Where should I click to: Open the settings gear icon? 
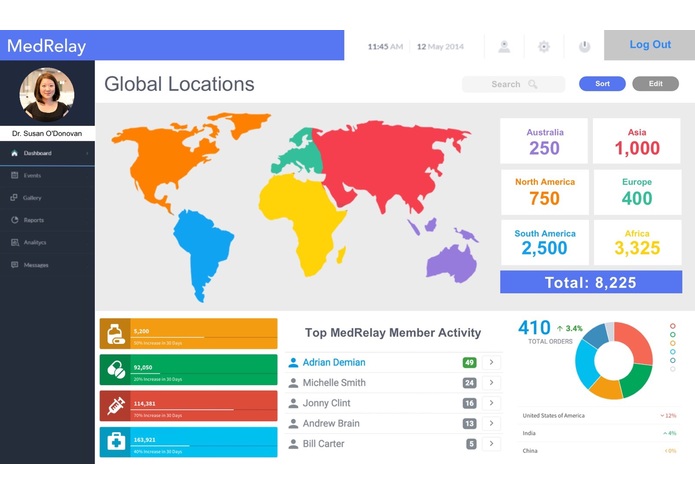[544, 46]
